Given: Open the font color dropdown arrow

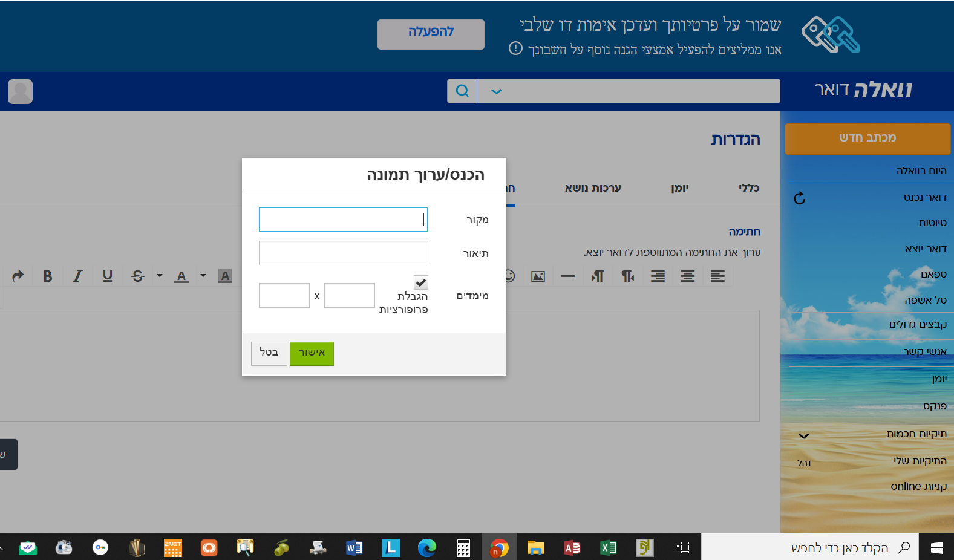Looking at the screenshot, I should [x=203, y=276].
